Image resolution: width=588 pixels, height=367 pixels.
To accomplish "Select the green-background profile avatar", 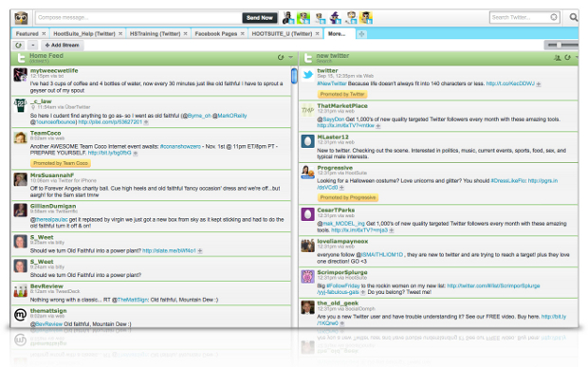I will [303, 17].
